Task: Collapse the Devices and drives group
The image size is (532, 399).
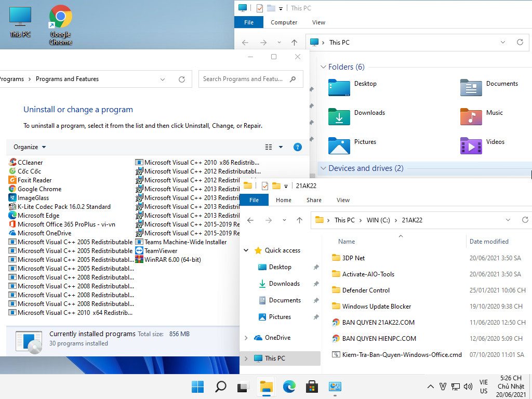Action: click(323, 168)
